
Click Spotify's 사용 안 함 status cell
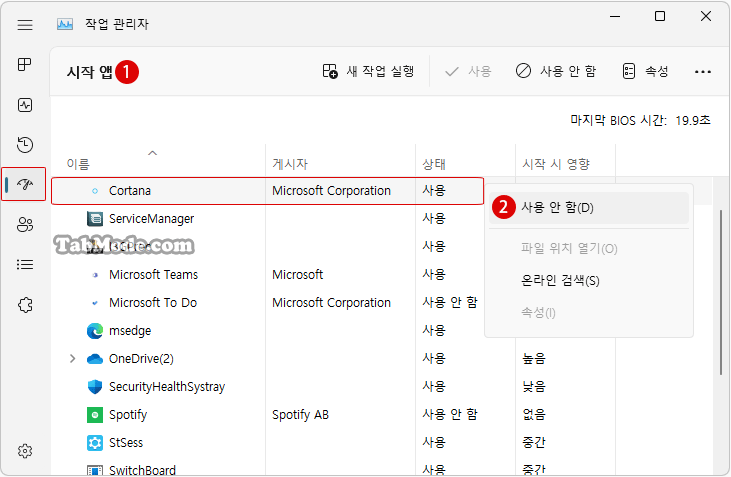pyautogui.click(x=450, y=414)
